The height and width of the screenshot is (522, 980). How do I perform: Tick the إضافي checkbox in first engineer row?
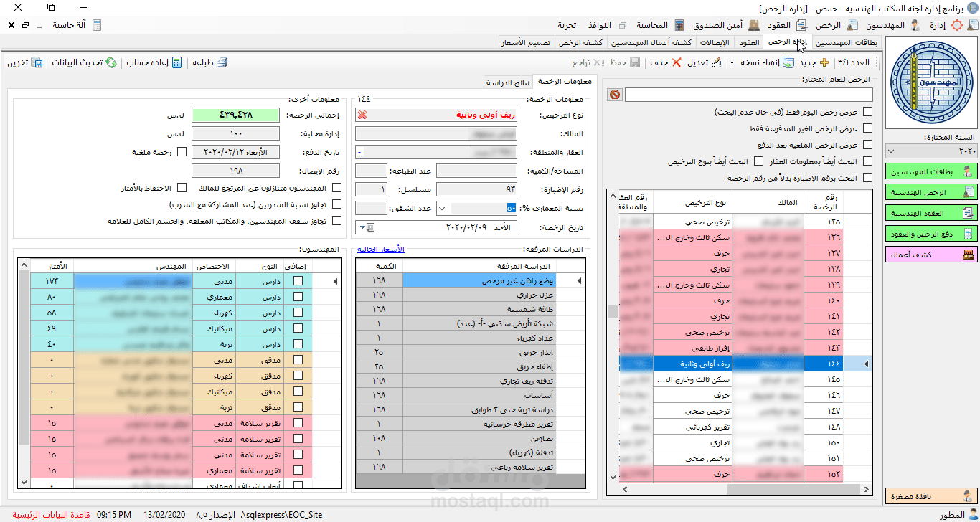[x=298, y=283]
